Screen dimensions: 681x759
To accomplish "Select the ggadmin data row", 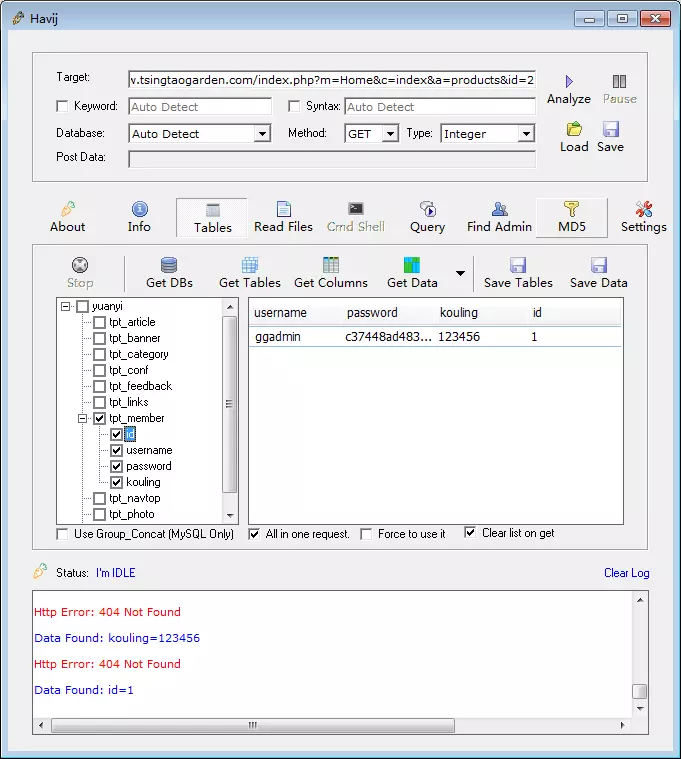I will coord(435,336).
